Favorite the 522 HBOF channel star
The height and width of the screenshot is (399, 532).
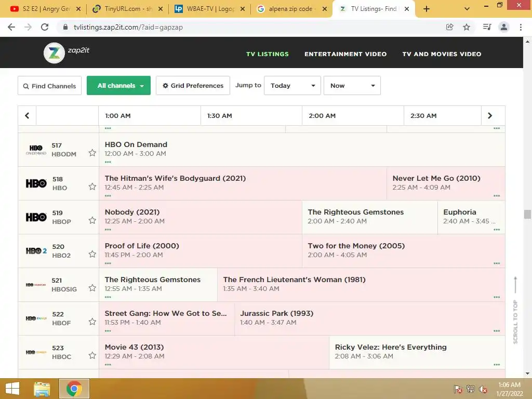[x=92, y=322]
